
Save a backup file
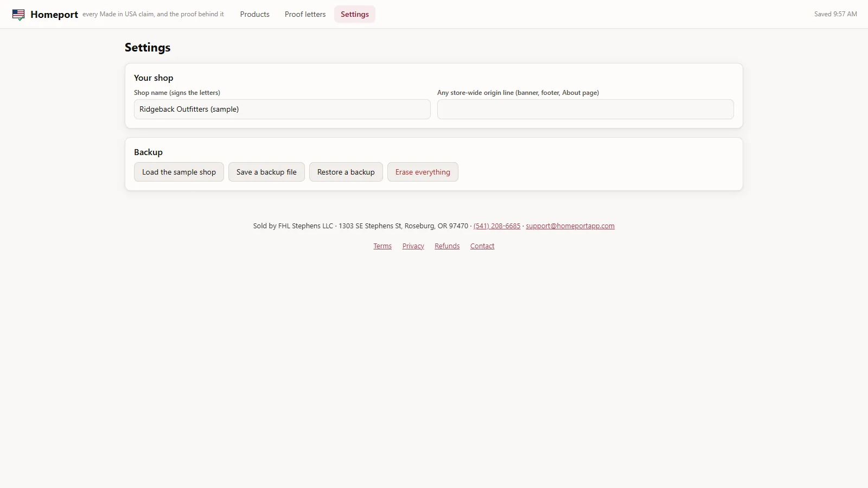[x=266, y=172]
